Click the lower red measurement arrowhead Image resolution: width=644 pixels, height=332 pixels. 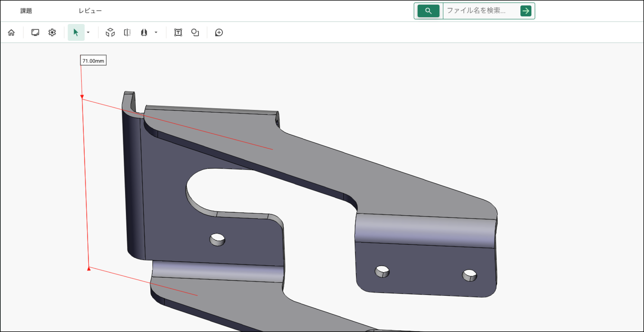[x=89, y=269]
